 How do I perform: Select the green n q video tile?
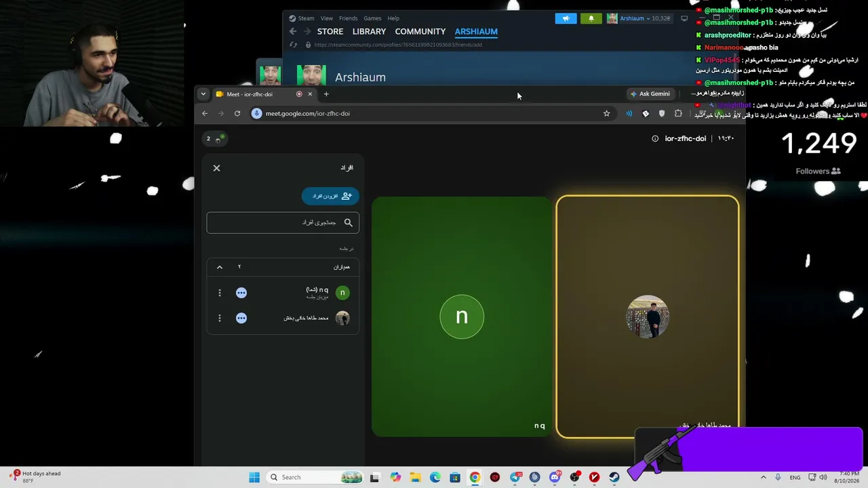pyautogui.click(x=462, y=317)
